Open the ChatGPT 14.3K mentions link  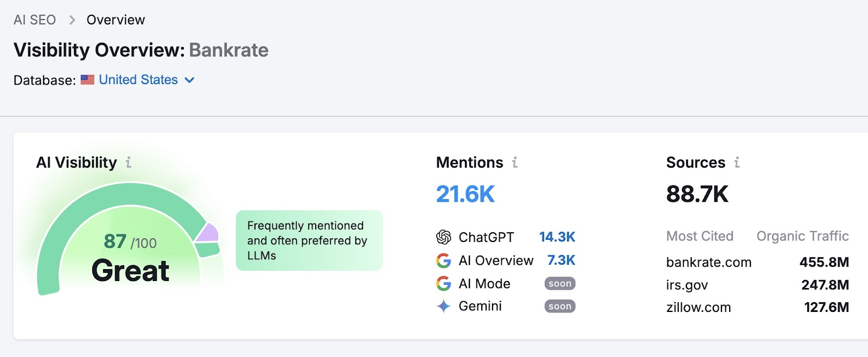coord(557,237)
